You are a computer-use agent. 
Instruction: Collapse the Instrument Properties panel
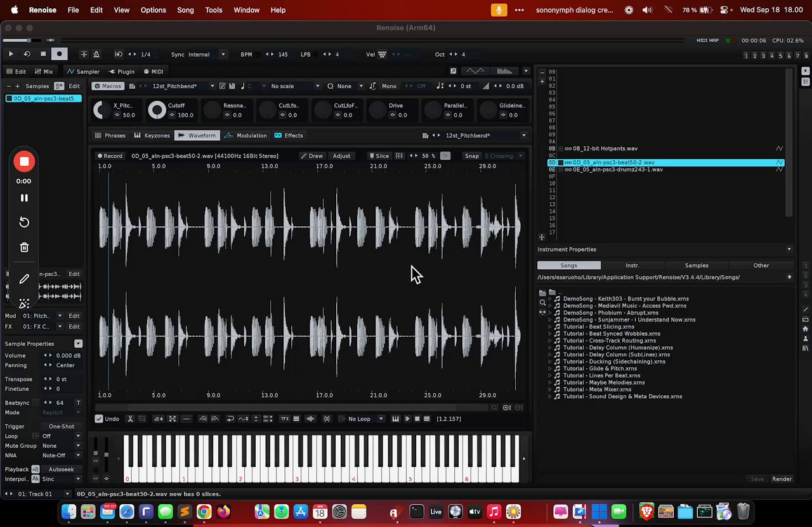coord(789,250)
